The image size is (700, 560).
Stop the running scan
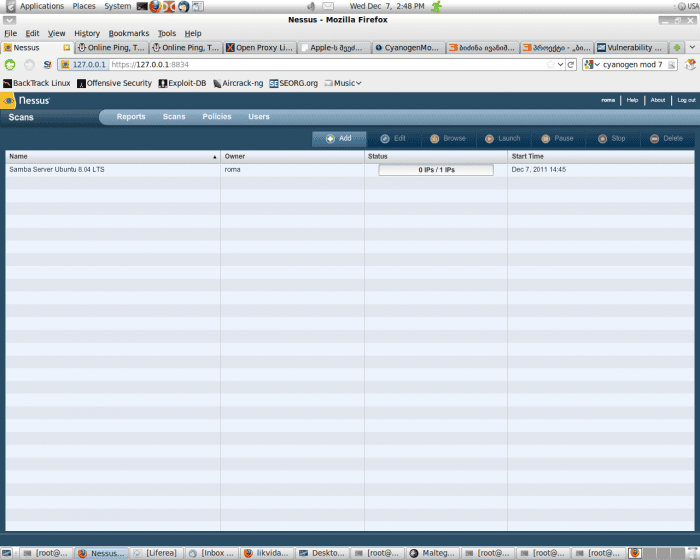coord(612,138)
